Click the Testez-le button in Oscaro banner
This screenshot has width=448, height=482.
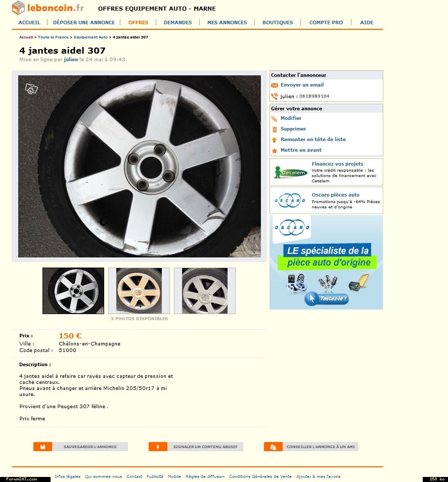pyautogui.click(x=326, y=298)
